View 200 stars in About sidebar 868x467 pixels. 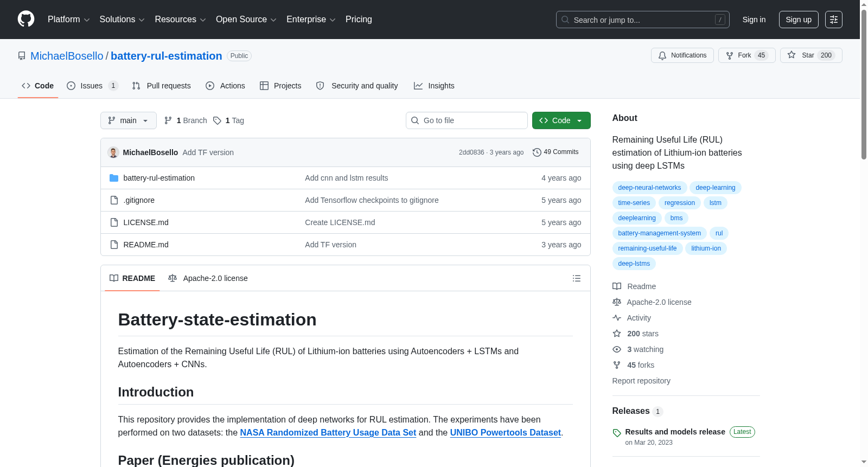(636, 334)
